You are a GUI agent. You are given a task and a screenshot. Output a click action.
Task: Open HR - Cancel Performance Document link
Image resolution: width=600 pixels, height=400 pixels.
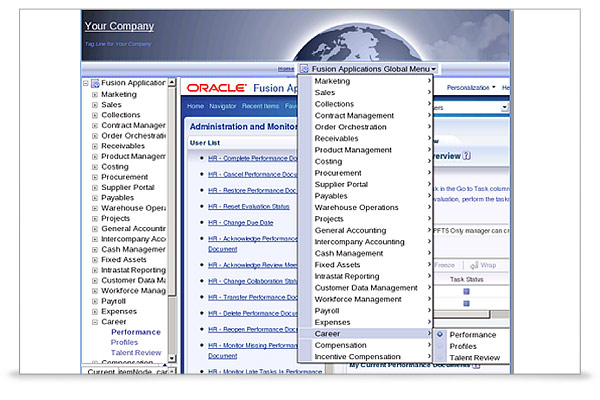coord(253,175)
